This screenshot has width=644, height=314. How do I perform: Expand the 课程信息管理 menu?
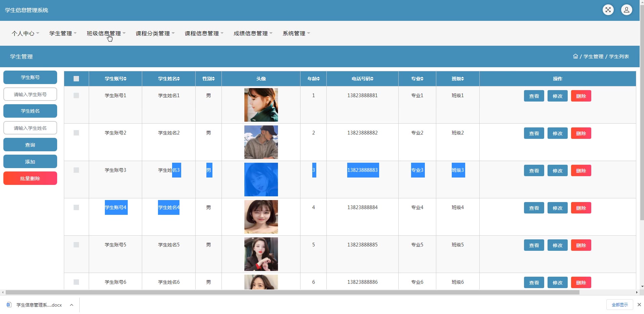click(x=204, y=33)
